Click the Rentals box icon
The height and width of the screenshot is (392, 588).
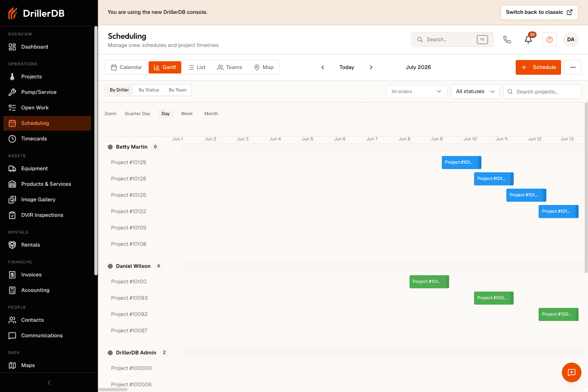(12, 245)
